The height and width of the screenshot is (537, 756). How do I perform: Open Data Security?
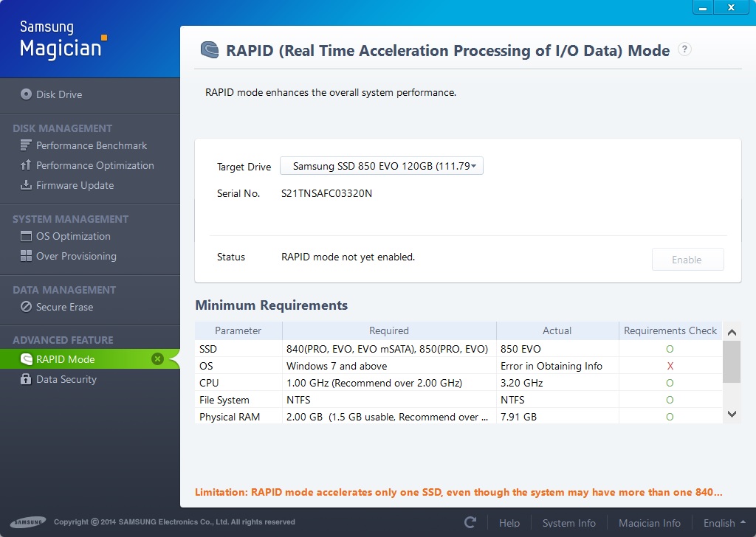pos(66,379)
